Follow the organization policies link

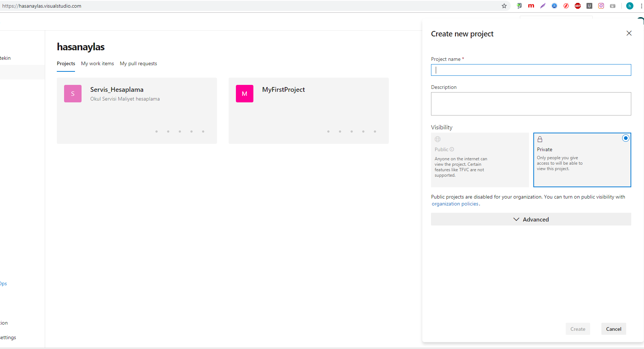click(455, 204)
